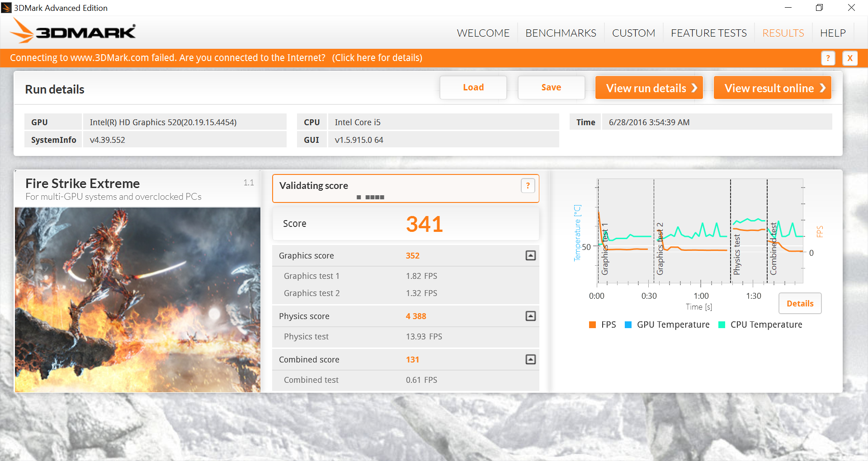This screenshot has height=461, width=868.
Task: Click the Graphics test 1 row
Action: click(x=406, y=276)
